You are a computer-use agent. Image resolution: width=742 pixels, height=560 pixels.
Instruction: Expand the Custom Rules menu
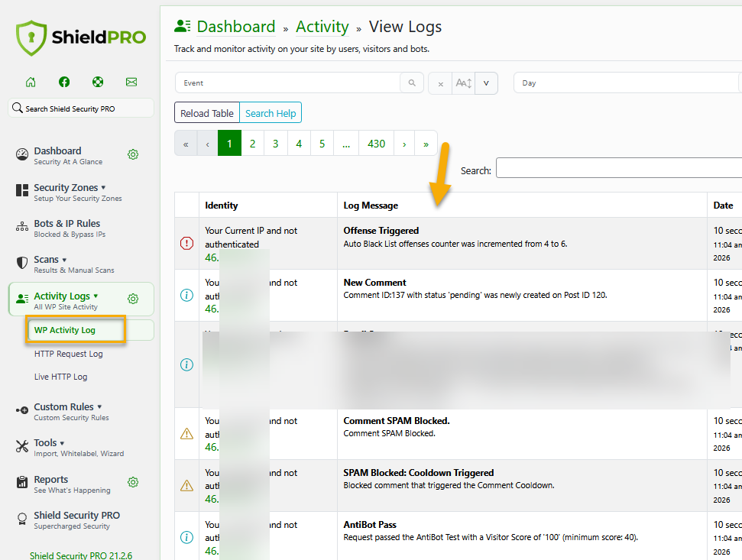pyautogui.click(x=99, y=406)
